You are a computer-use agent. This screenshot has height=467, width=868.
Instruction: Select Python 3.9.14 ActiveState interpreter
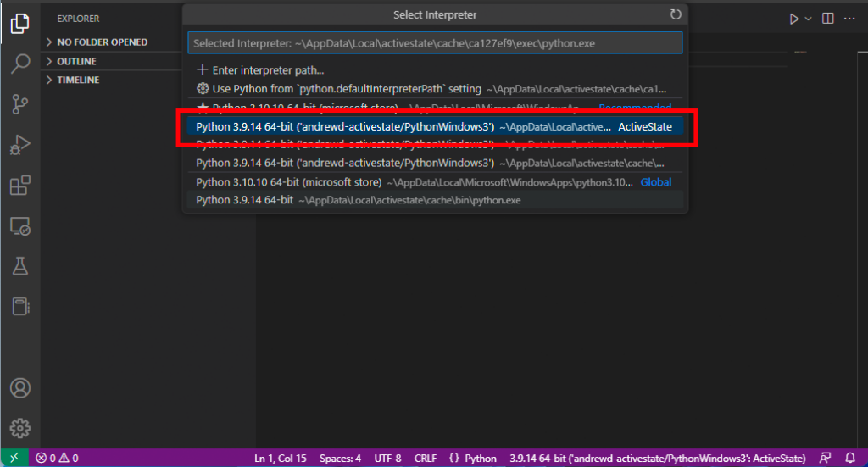tap(435, 127)
